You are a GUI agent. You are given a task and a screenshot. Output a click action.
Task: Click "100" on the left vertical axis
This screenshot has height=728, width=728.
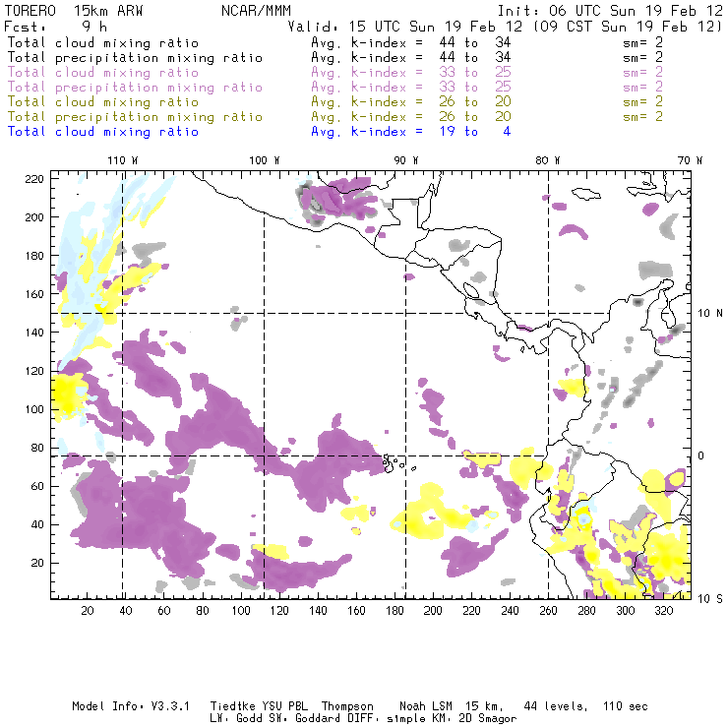tap(34, 409)
